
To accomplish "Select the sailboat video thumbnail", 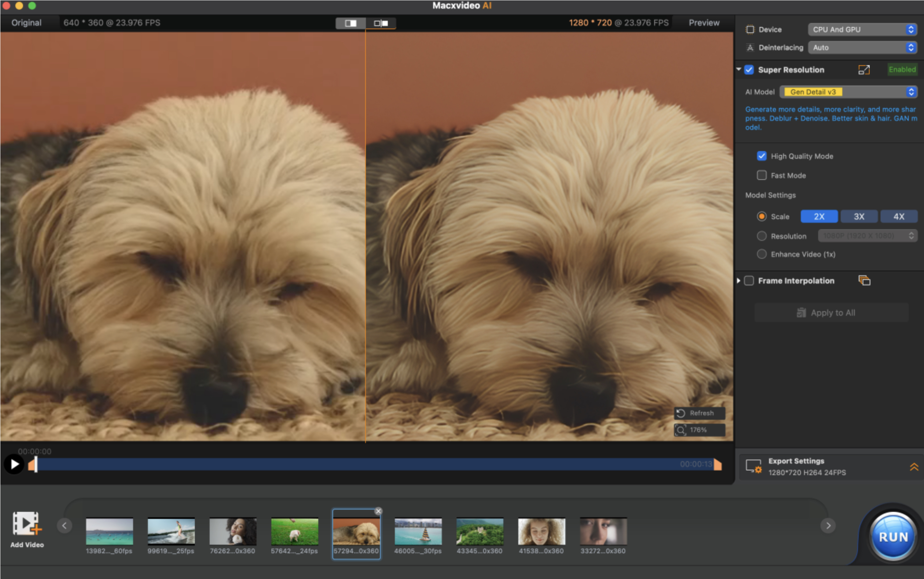I will (x=418, y=531).
